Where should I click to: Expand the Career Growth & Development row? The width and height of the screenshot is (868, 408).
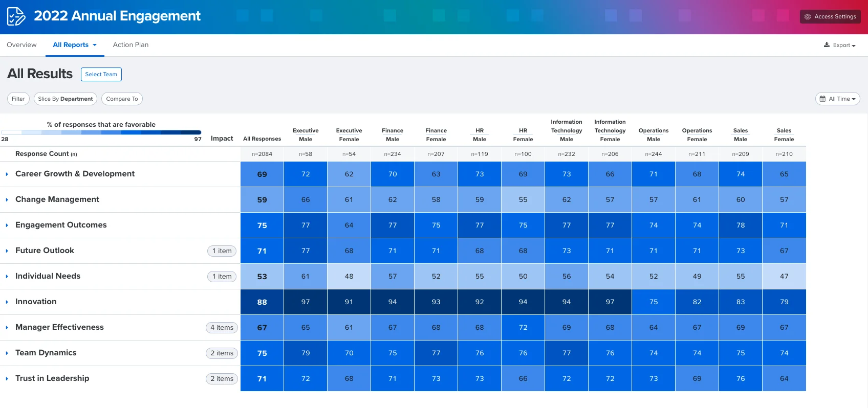[x=7, y=174]
